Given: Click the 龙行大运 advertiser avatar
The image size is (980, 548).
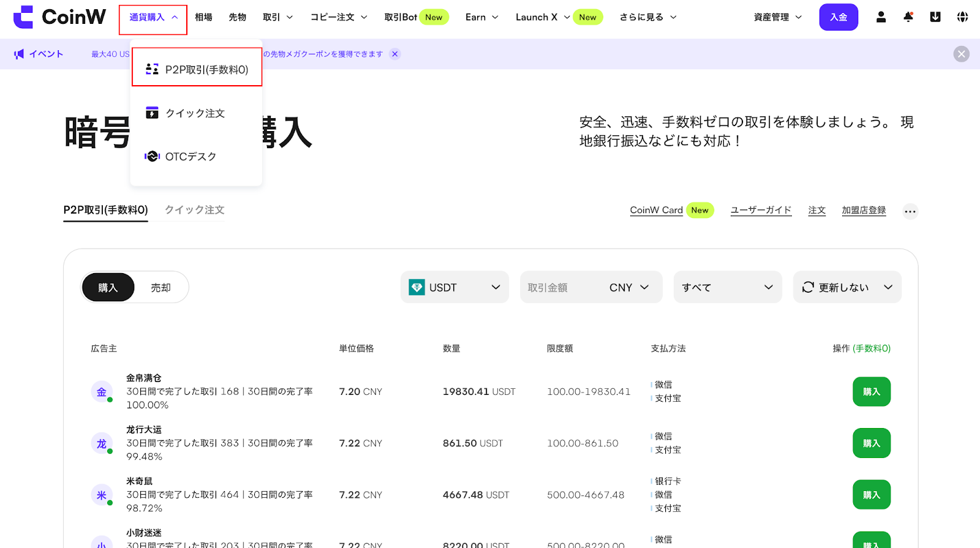Looking at the screenshot, I should coord(102,443).
